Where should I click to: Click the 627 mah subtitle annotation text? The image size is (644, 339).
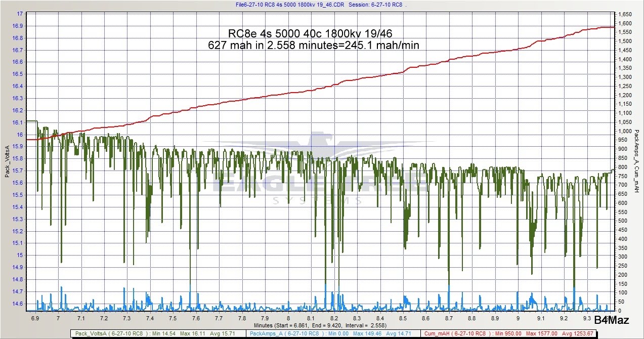click(x=314, y=45)
